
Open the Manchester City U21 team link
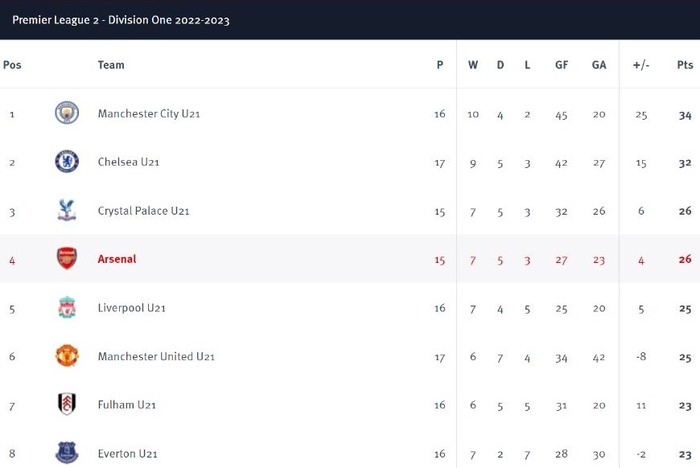coord(149,114)
